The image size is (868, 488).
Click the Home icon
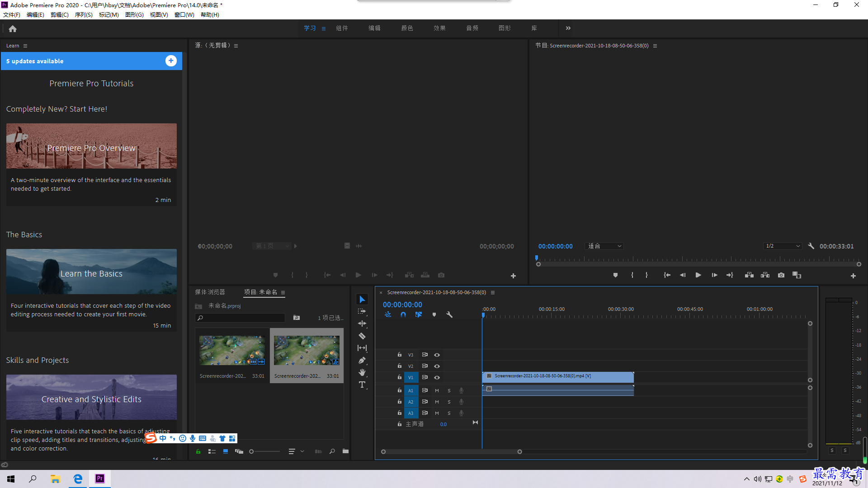click(x=13, y=28)
